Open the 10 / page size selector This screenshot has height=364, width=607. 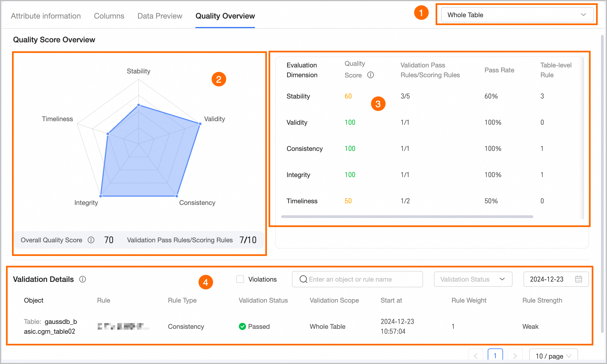(553, 356)
